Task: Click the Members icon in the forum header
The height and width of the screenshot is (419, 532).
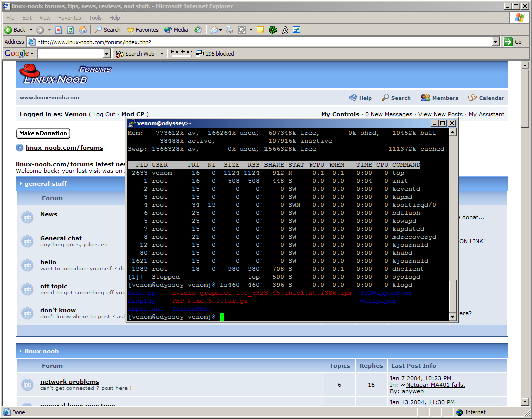Action: [425, 98]
